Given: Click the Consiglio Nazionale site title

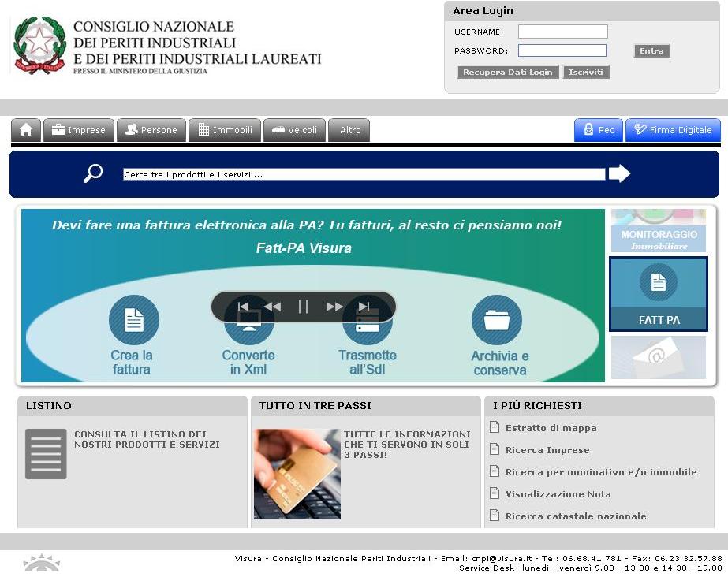Looking at the screenshot, I should (x=197, y=47).
